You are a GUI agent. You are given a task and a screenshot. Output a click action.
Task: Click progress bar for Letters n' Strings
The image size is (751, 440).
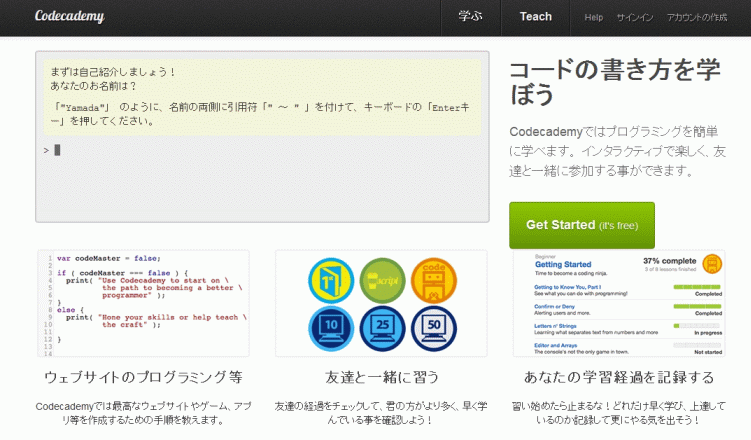[697, 326]
